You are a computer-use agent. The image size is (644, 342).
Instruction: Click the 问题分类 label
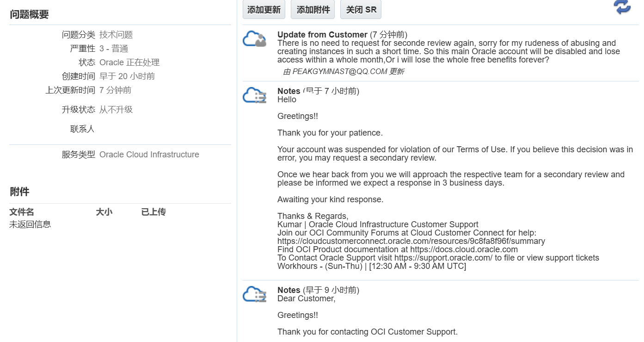[x=78, y=35]
